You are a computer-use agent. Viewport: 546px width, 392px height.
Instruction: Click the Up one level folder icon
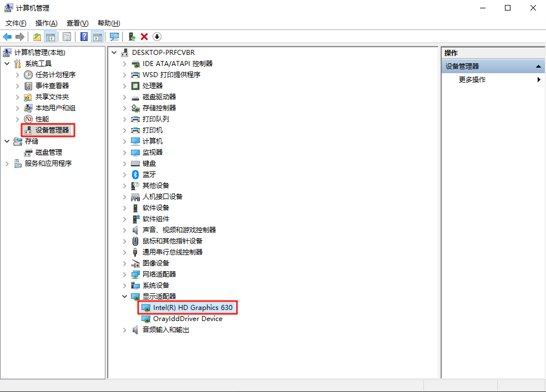(x=37, y=37)
